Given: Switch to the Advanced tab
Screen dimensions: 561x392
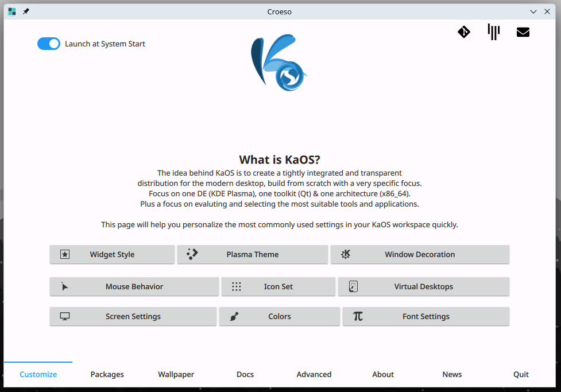Looking at the screenshot, I should tap(314, 374).
